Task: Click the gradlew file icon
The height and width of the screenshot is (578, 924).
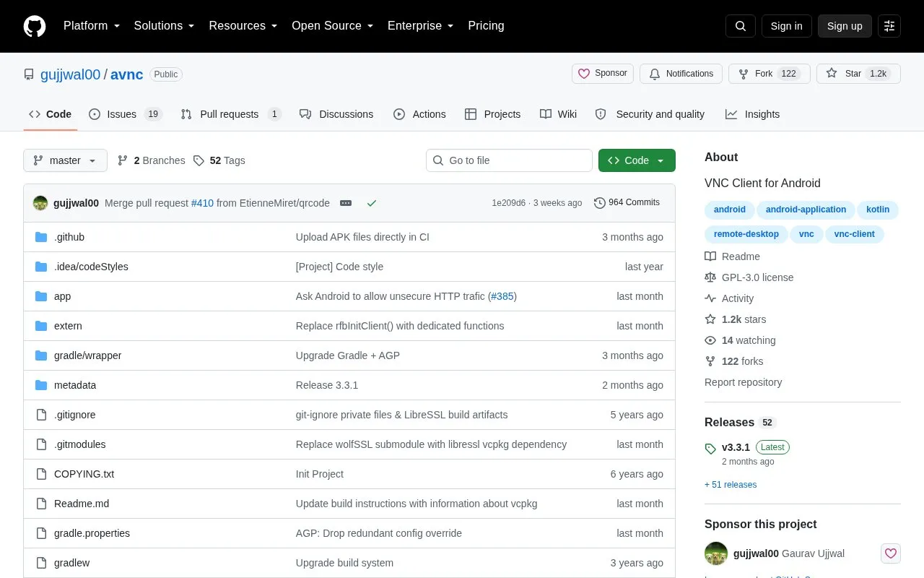Action: pos(41,563)
